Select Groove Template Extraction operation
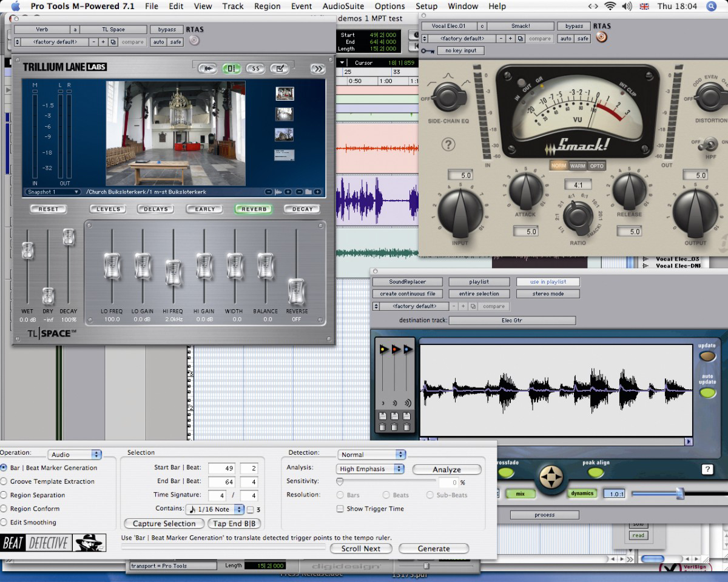728x582 pixels. click(x=4, y=481)
